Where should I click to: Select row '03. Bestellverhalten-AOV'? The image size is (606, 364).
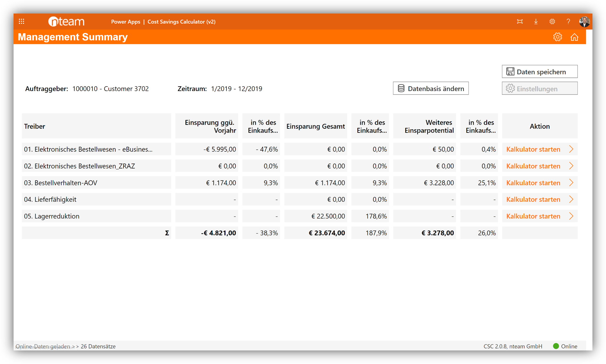click(x=96, y=183)
